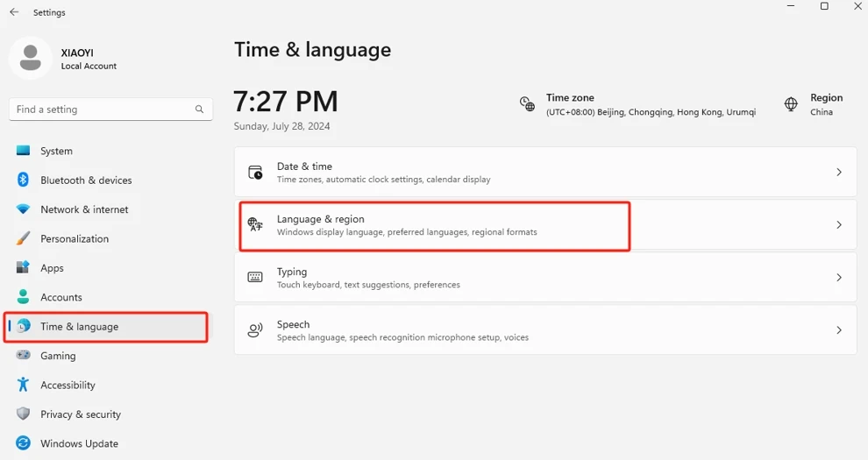Click the XIAOYI account name
Viewport: 868px width, 460px height.
[x=77, y=53]
